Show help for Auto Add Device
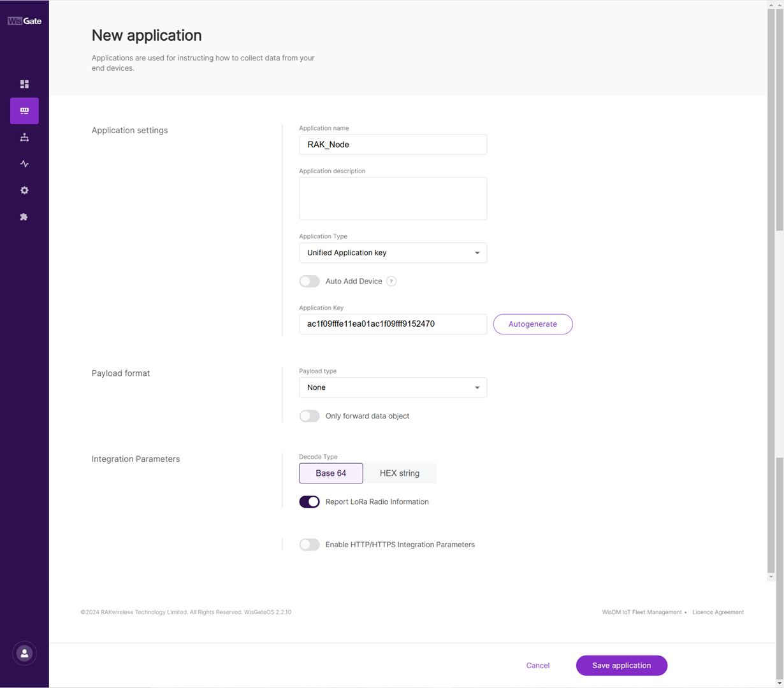The image size is (784, 688). pos(391,282)
